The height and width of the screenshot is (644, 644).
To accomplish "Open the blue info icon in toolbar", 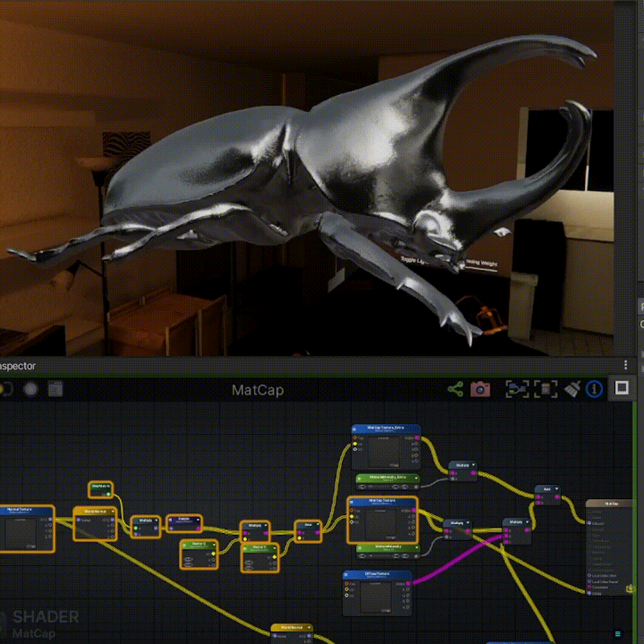I will pos(594,389).
